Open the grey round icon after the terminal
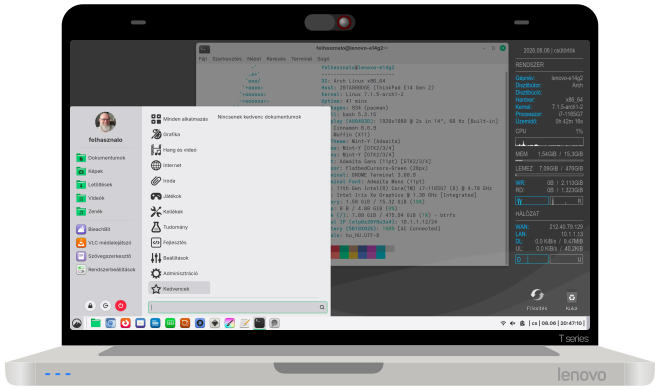Screen dimensions: 660x390 [x=274, y=323]
